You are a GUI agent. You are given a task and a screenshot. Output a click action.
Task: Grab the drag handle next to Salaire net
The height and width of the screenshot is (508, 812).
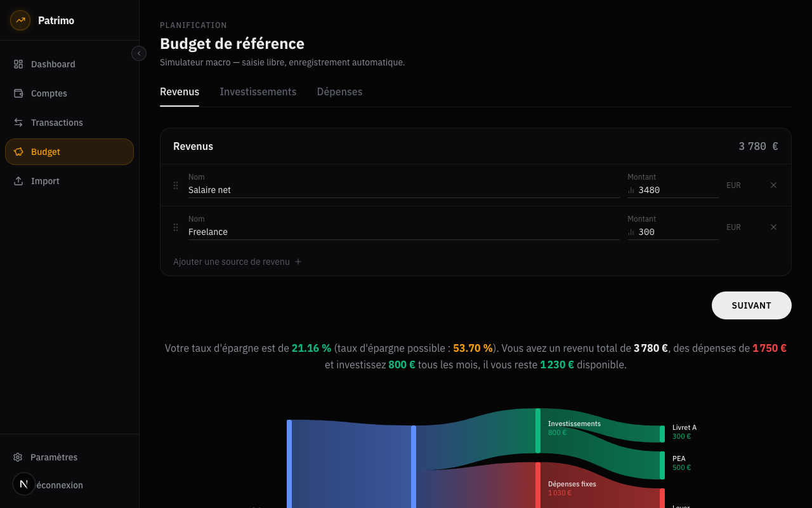click(x=176, y=185)
